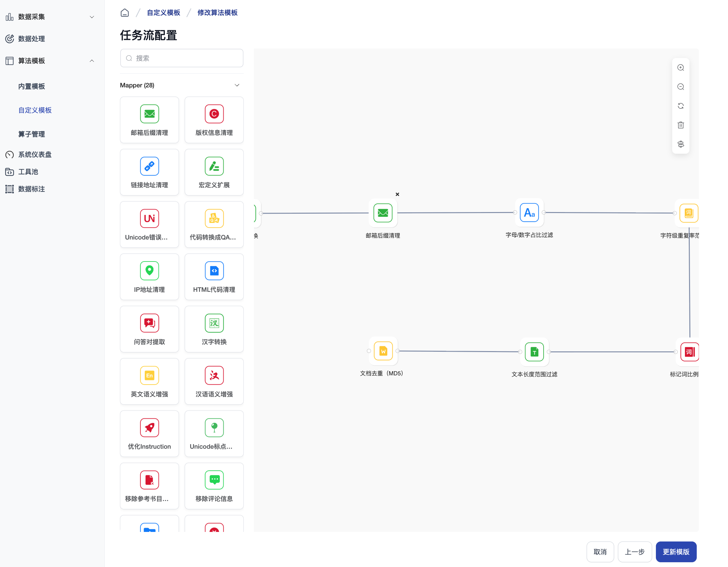Click the canvas zoom-in icon
This screenshot has width=728, height=567.
click(x=680, y=68)
